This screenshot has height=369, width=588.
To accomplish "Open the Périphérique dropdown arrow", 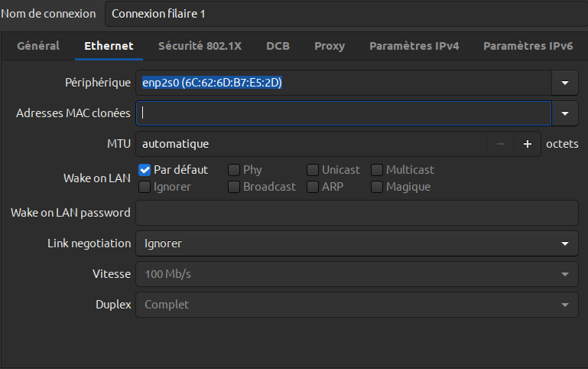I will click(565, 83).
